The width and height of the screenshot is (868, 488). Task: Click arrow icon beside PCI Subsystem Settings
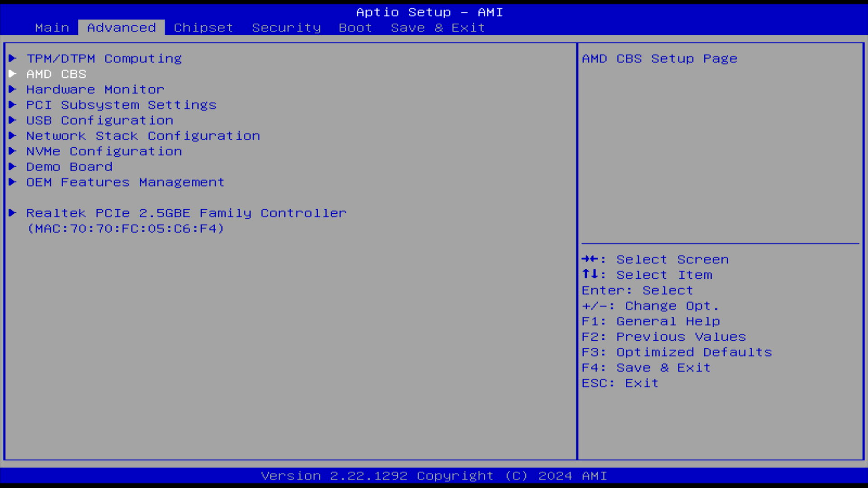tap(13, 105)
